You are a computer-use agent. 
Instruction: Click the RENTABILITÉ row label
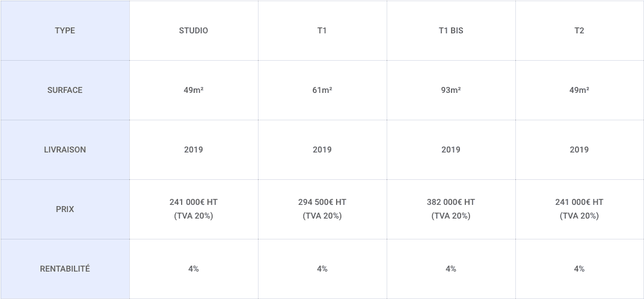65,269
